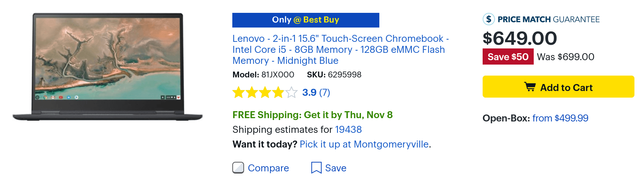The width and height of the screenshot is (644, 182).
Task: Click the shopping cart icon
Action: pos(530,87)
